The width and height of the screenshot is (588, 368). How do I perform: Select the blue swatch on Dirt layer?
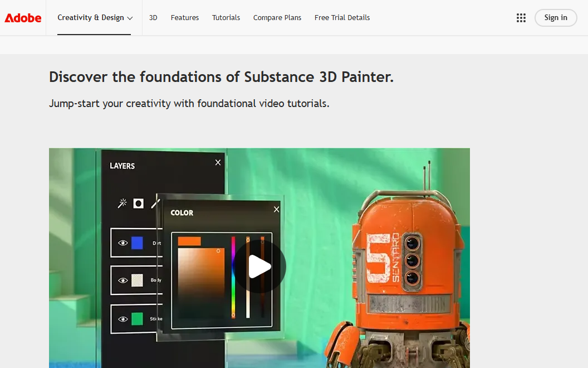click(x=137, y=243)
